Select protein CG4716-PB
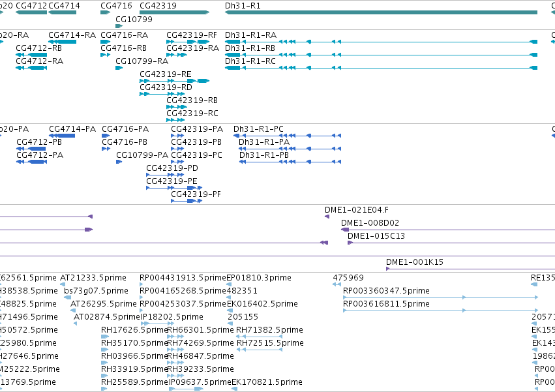This screenshot has height=392, width=555. [106, 149]
